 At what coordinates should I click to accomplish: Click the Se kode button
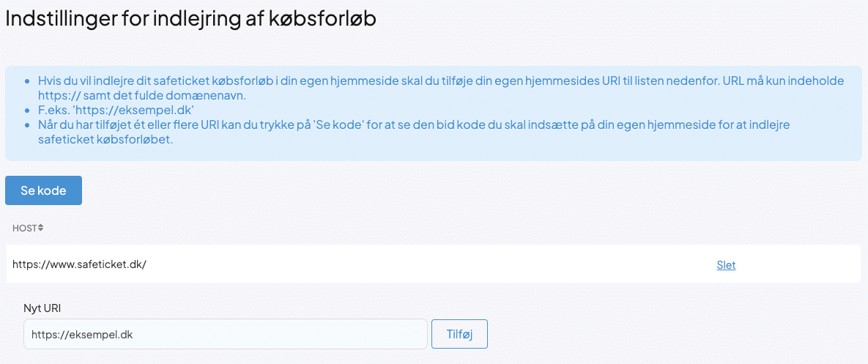43,190
